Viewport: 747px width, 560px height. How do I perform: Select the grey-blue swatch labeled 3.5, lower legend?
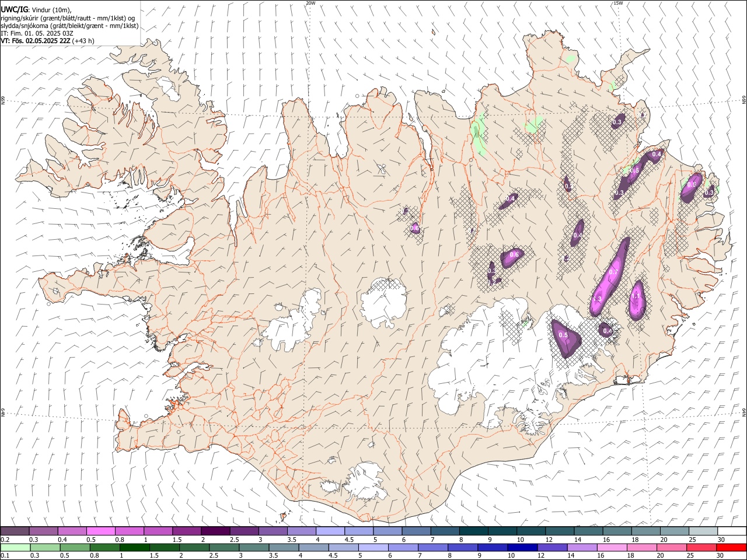tap(284, 547)
